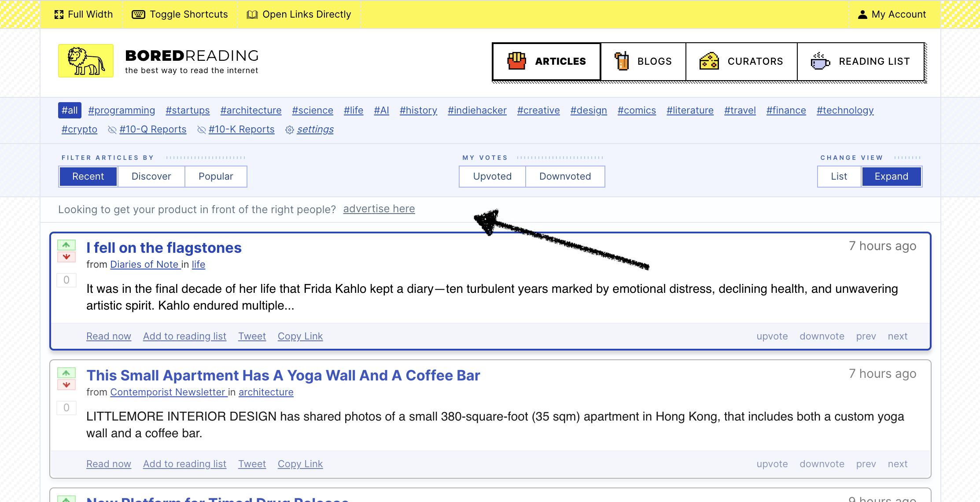Click the coffee cup icon in Reading List tab
The height and width of the screenshot is (502, 980).
point(820,61)
